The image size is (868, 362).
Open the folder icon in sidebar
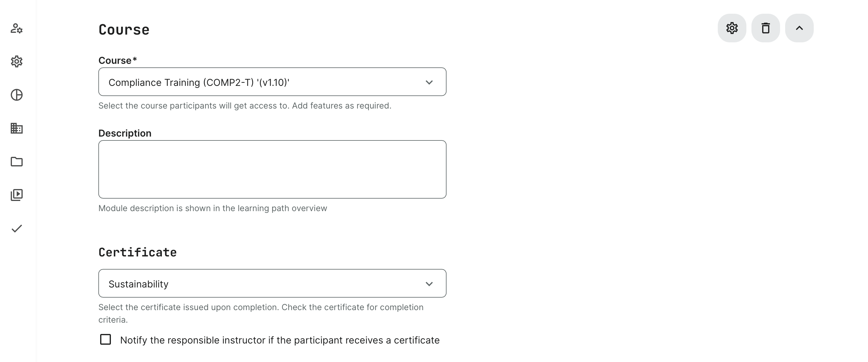16,162
